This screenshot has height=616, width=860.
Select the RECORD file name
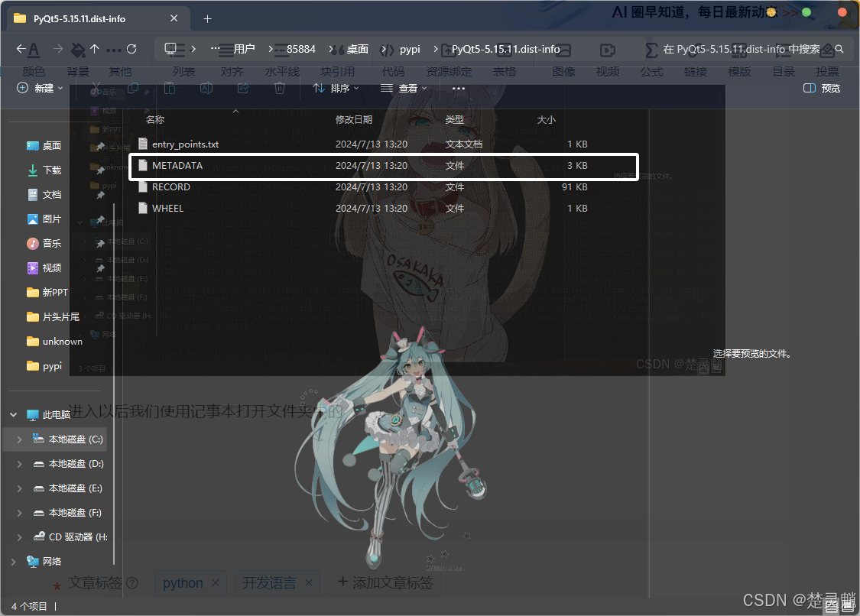[171, 186]
